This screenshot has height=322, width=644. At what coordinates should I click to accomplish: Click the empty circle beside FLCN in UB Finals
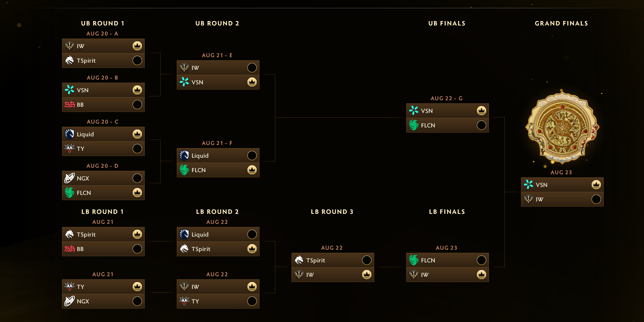(x=481, y=125)
